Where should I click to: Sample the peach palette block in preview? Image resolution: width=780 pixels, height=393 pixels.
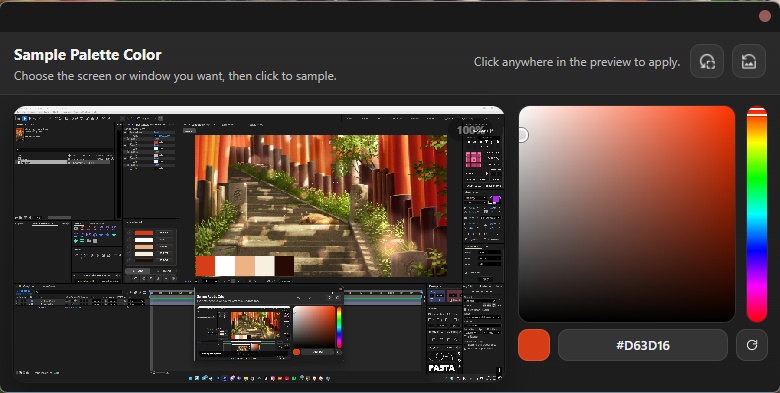tap(245, 266)
